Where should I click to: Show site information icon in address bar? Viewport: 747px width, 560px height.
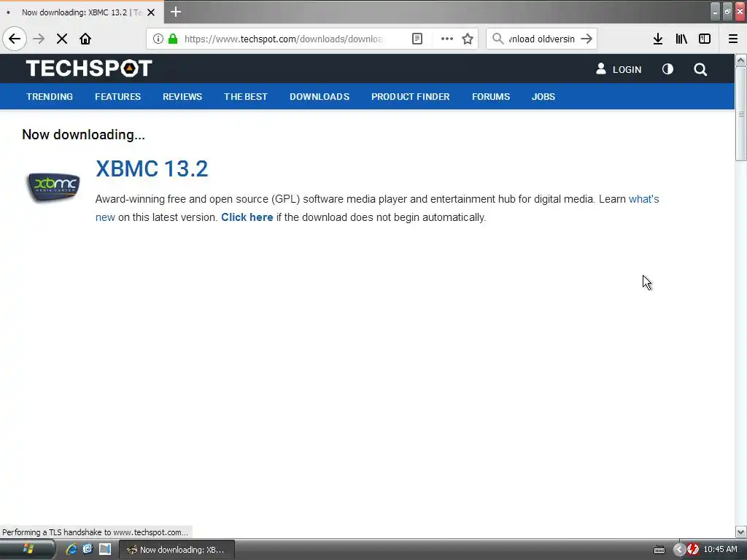click(158, 39)
